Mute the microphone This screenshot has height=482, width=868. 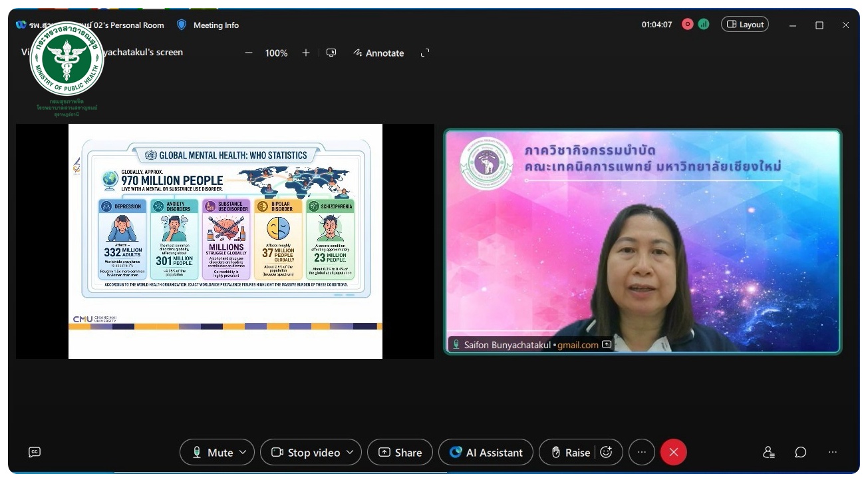click(x=213, y=452)
